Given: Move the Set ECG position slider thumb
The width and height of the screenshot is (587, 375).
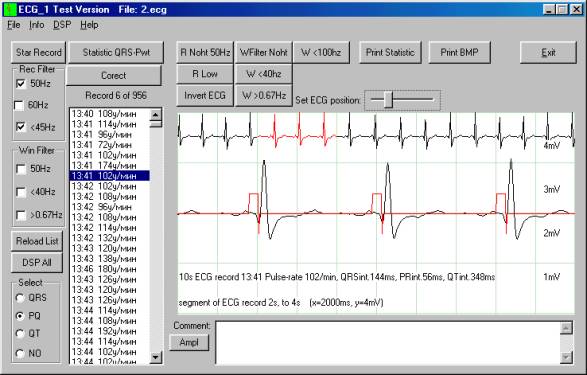Looking at the screenshot, I should coord(388,100).
